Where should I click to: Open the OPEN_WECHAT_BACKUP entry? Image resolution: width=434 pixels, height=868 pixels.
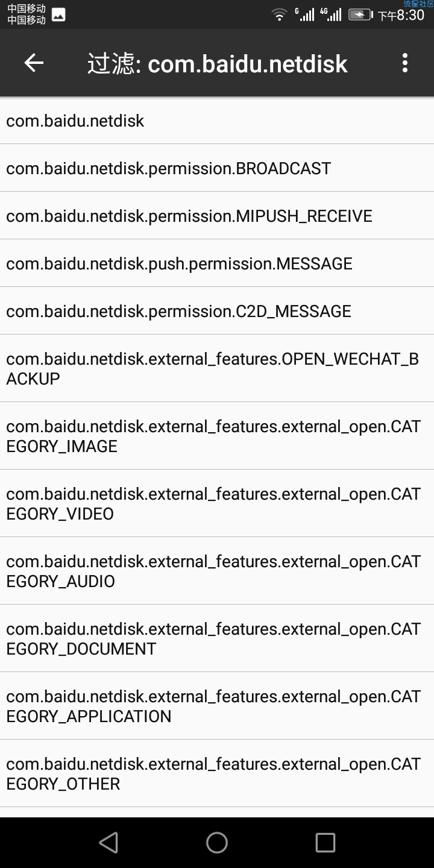217,368
